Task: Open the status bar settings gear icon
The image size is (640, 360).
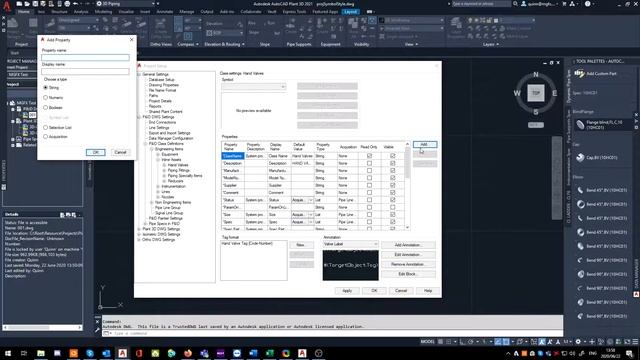Action: [x=578, y=342]
